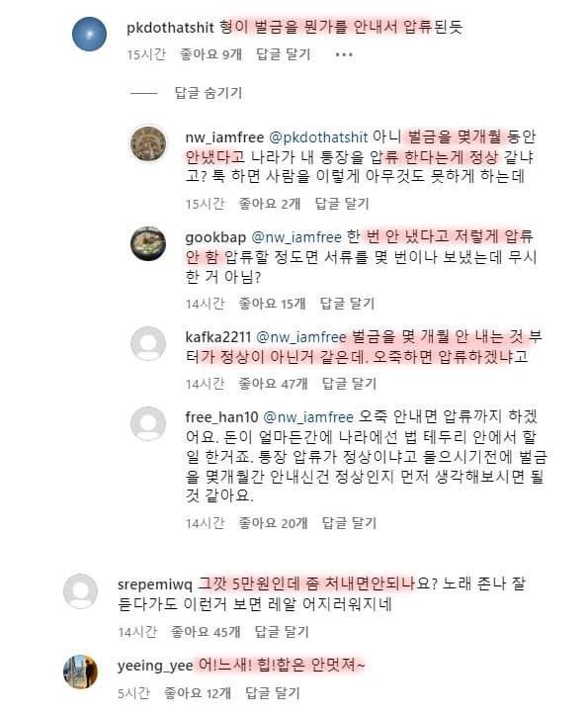The height and width of the screenshot is (717, 588).
Task: Collapse replies with 답글 숨기기
Action: [209, 93]
